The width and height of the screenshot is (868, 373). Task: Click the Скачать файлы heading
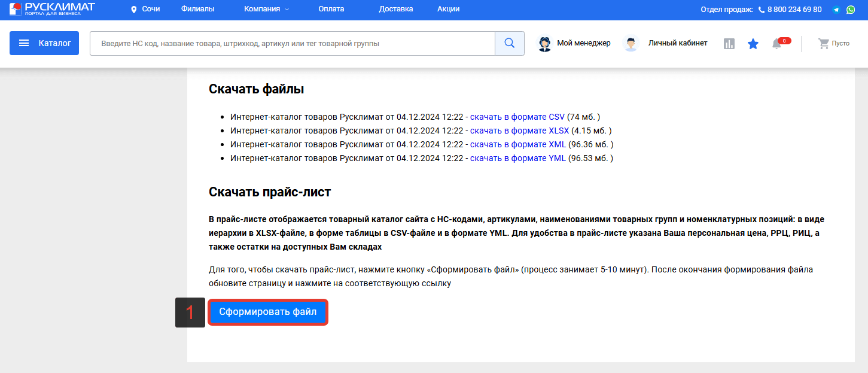tap(257, 89)
